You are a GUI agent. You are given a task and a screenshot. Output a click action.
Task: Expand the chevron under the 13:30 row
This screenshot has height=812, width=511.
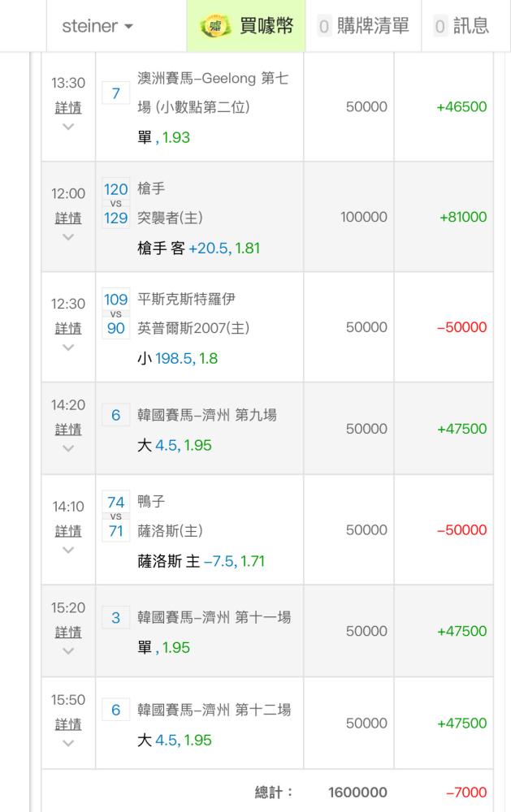(x=68, y=127)
